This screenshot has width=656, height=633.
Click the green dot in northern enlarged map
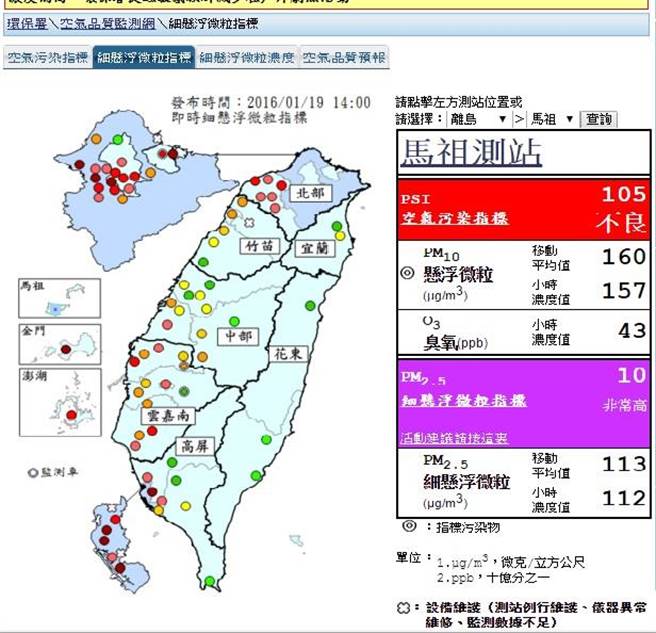[x=118, y=139]
